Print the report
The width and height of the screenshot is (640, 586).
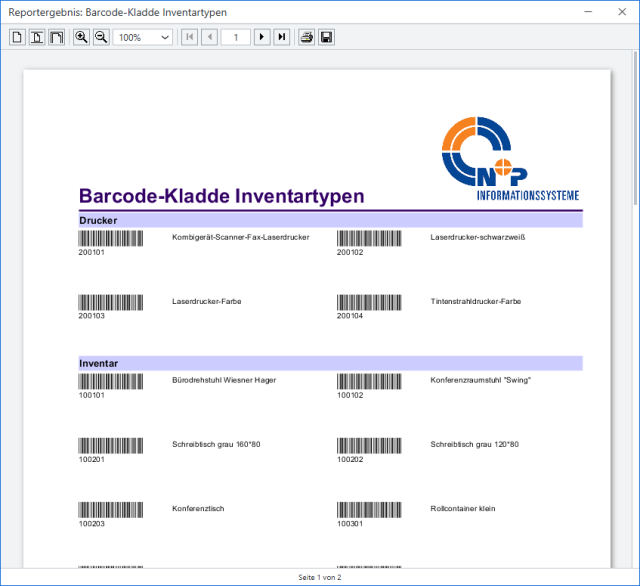click(307, 38)
